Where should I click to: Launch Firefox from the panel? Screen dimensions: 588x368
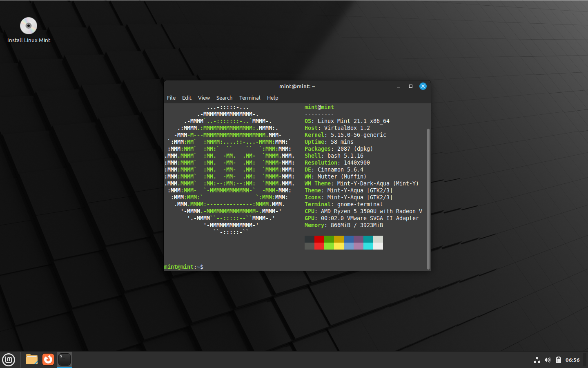tap(48, 359)
